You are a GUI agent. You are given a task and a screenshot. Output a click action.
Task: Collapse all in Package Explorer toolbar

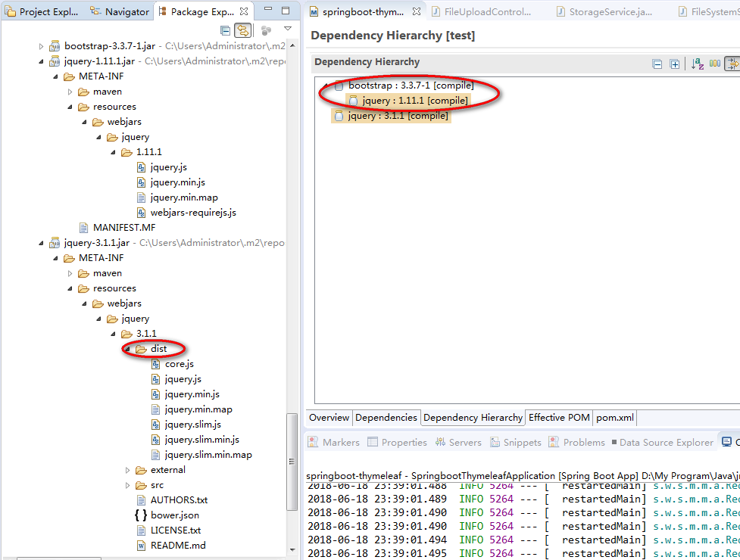click(226, 31)
